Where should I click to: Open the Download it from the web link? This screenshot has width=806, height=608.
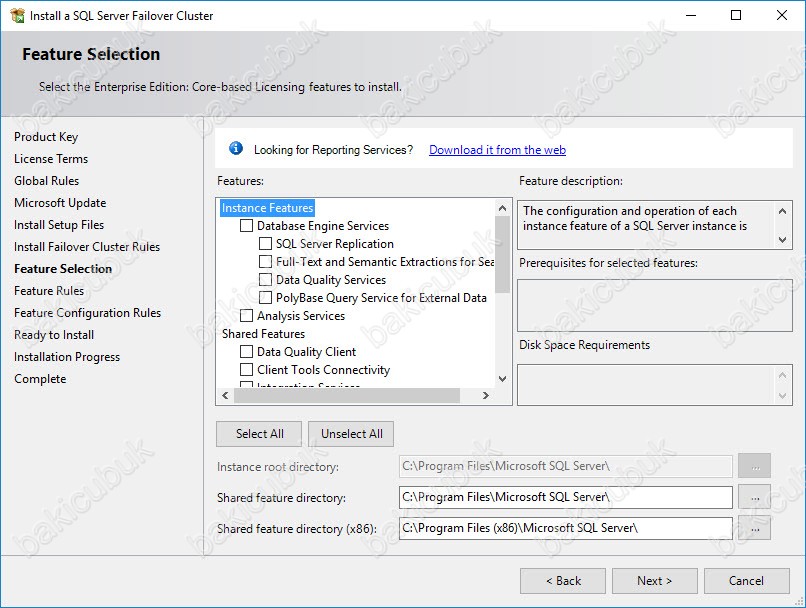pos(497,150)
